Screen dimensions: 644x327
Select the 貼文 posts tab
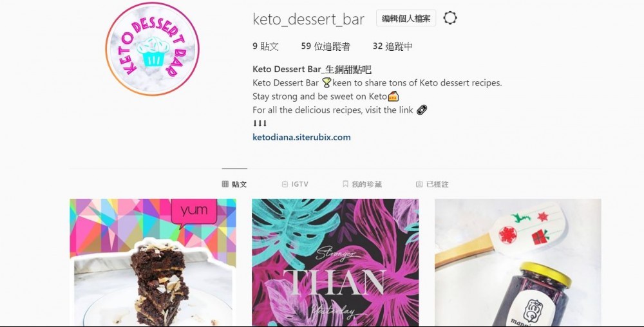(x=234, y=184)
